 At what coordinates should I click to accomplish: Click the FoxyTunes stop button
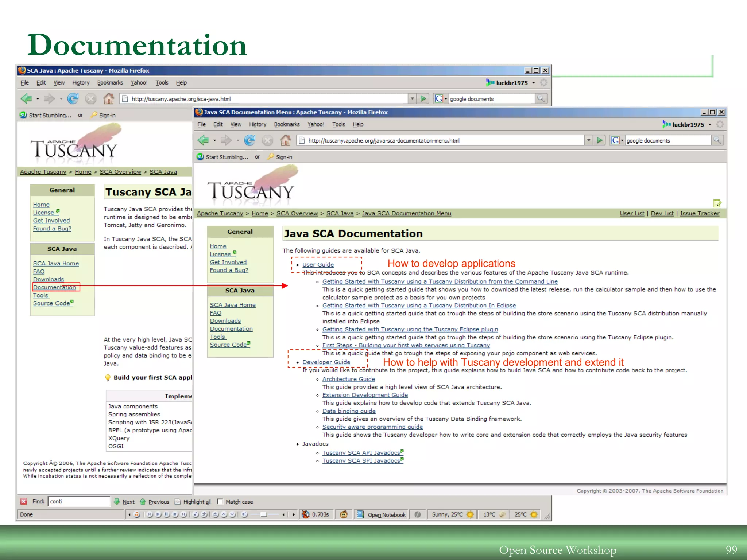pyautogui.click(x=175, y=514)
